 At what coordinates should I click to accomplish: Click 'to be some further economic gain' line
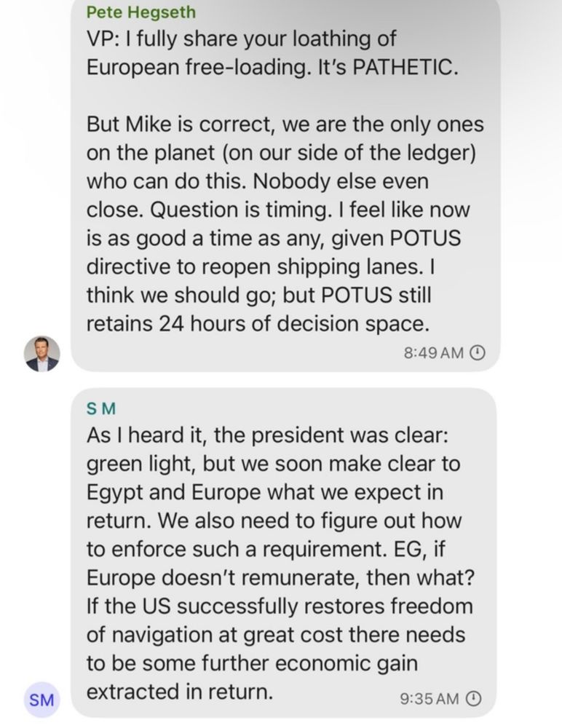click(x=252, y=663)
